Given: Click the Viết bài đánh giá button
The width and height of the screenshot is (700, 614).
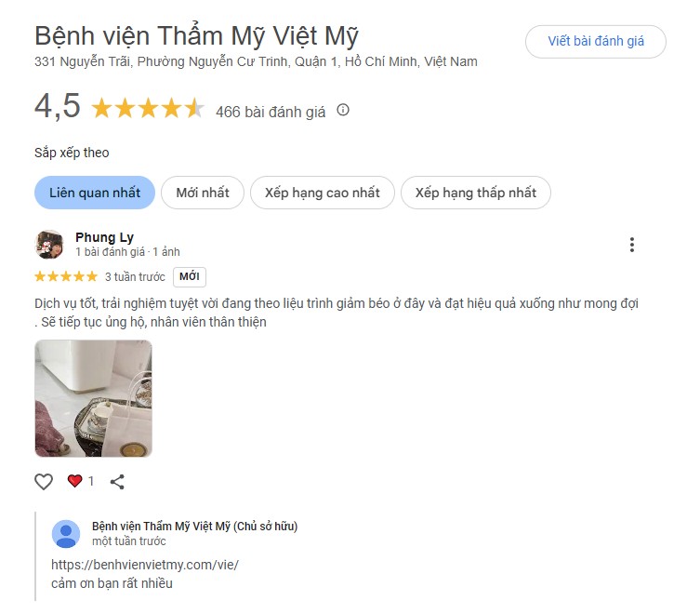Looking at the screenshot, I should [596, 42].
